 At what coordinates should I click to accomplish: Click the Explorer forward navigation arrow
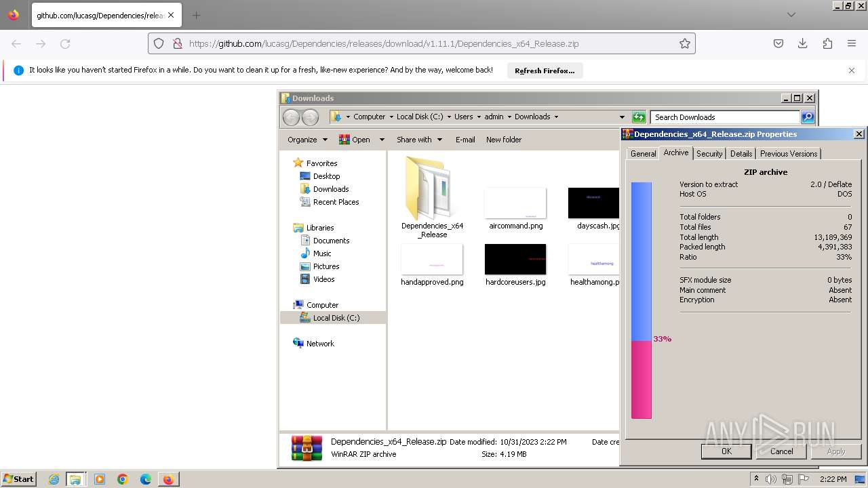coord(310,117)
